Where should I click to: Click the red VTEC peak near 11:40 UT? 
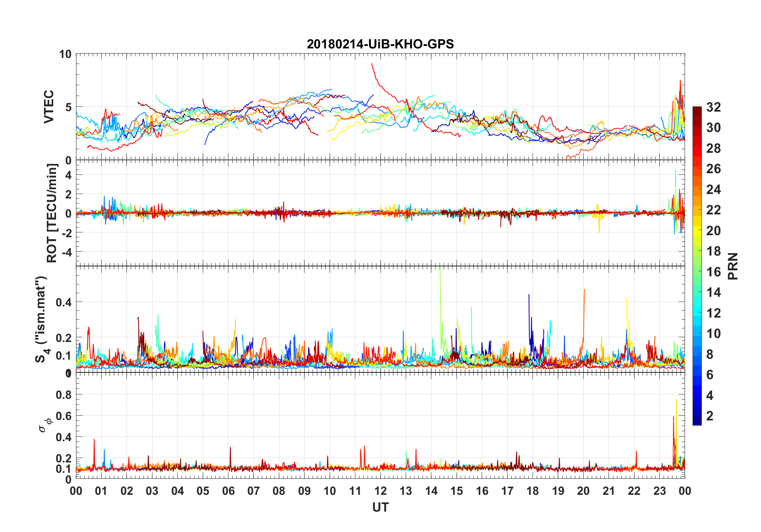(372, 64)
